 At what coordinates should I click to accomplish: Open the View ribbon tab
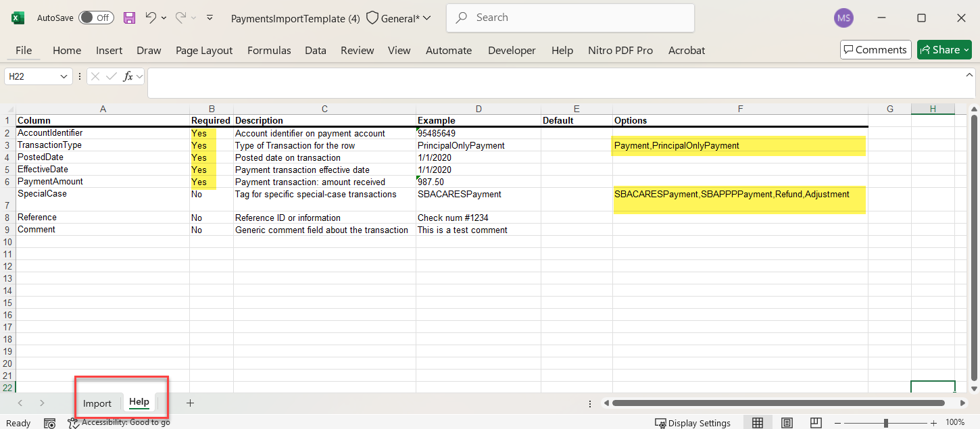pyautogui.click(x=399, y=50)
